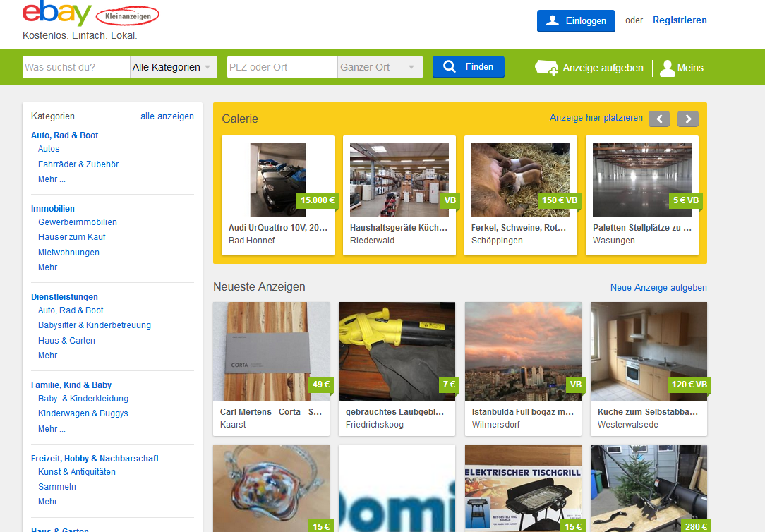Show previous gallery items with left arrow
The image size is (765, 532).
pos(658,119)
